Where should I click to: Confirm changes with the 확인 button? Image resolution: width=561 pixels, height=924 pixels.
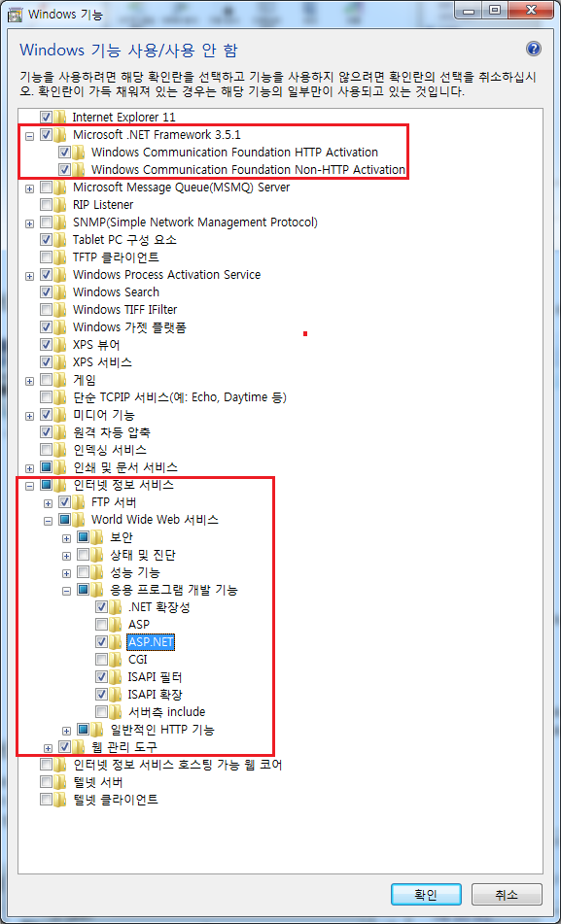coord(426,895)
